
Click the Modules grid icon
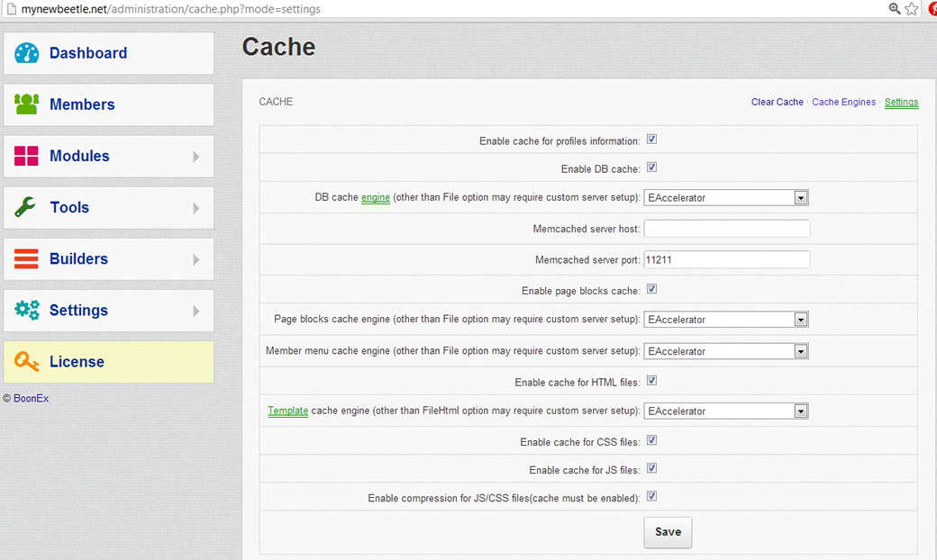click(27, 156)
